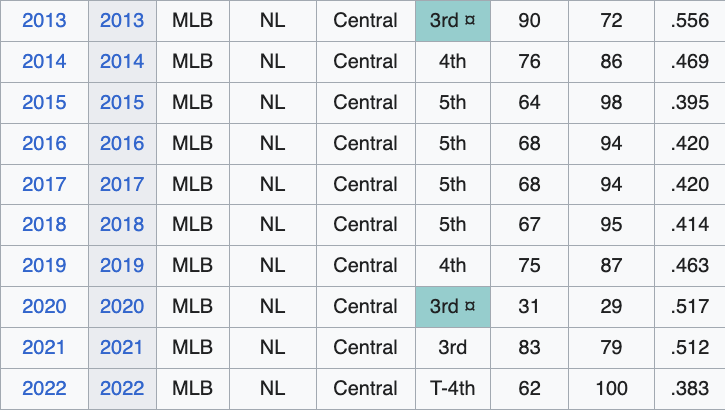Click the .556 winning percentage cell

(x=690, y=21)
